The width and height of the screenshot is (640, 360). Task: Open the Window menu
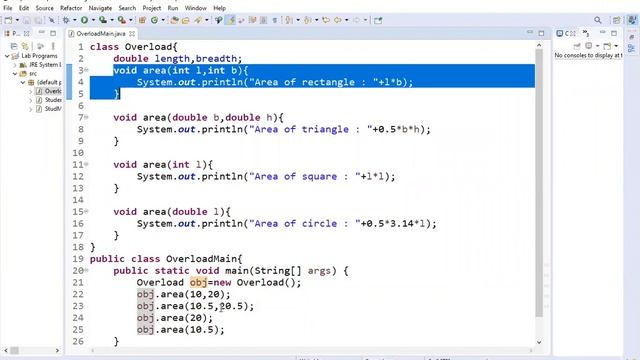point(196,8)
